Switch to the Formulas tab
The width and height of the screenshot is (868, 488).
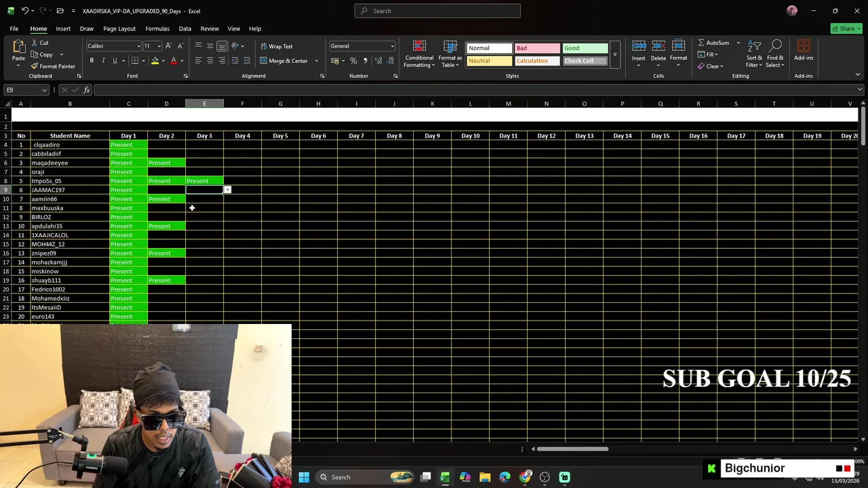click(157, 28)
